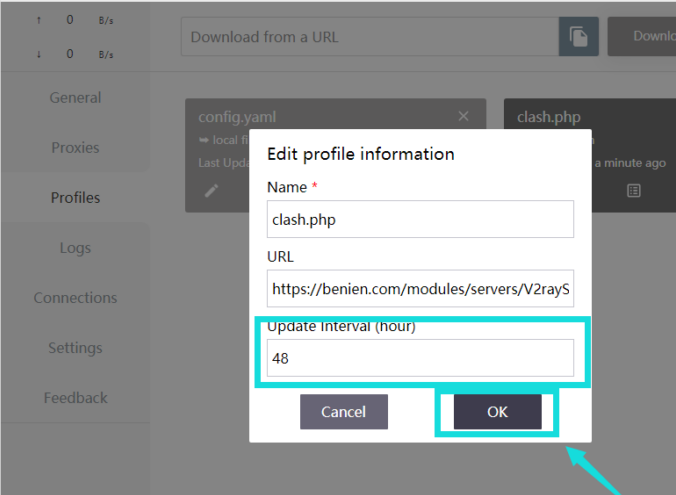This screenshot has width=676, height=495.
Task: Open the Logs page
Action: [x=75, y=248]
